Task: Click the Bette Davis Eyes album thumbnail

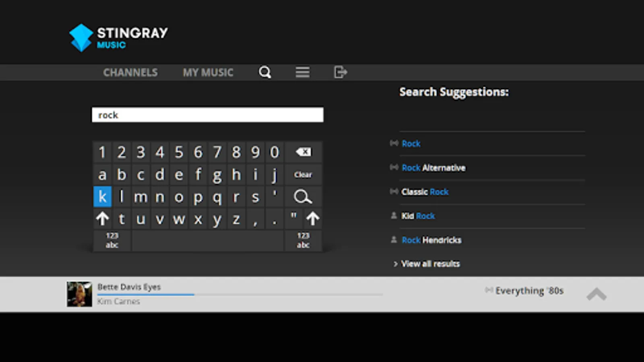Action: pyautogui.click(x=79, y=294)
